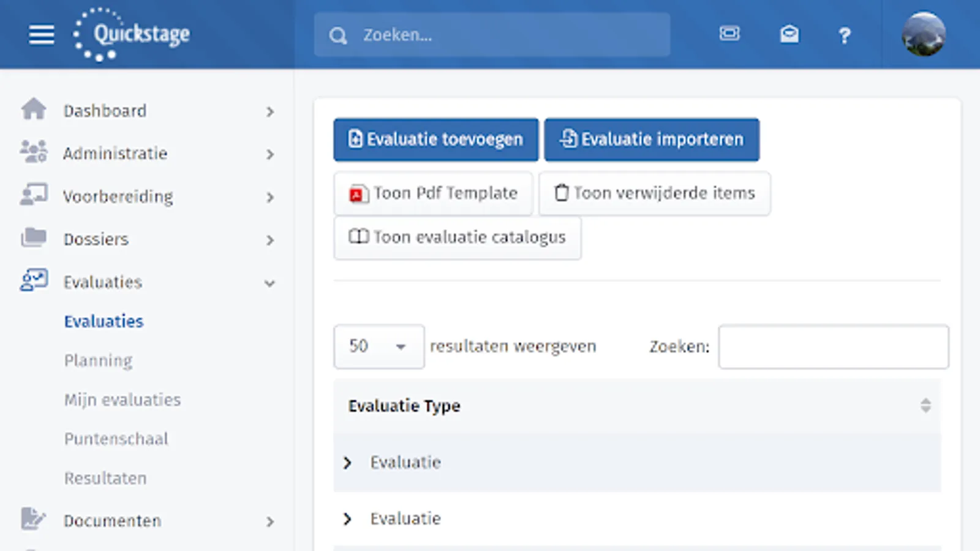Click the Evaluatie toevoegen button
Screen dimensions: 980x551
pyautogui.click(x=435, y=140)
